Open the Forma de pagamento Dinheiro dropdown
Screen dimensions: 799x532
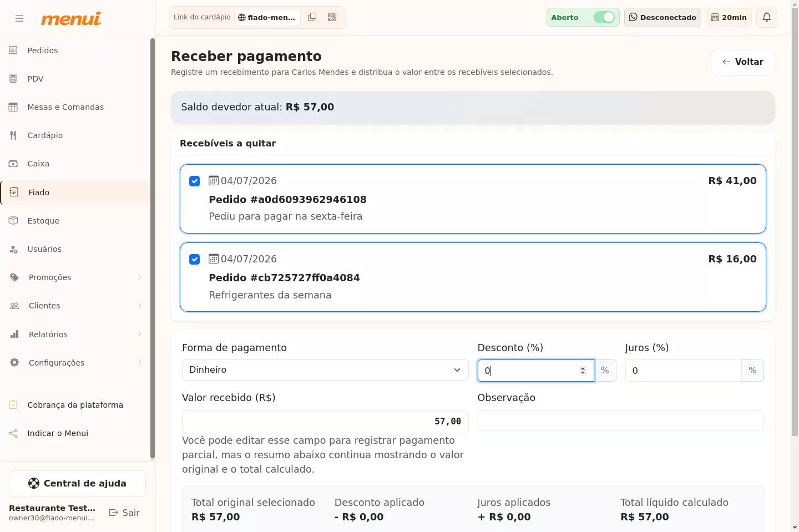click(x=325, y=370)
